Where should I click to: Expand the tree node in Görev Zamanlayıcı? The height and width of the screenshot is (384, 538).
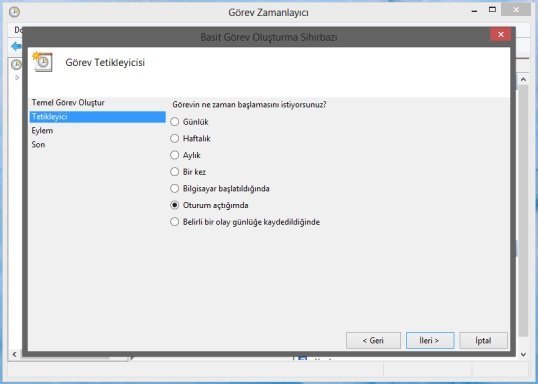pos(17,78)
